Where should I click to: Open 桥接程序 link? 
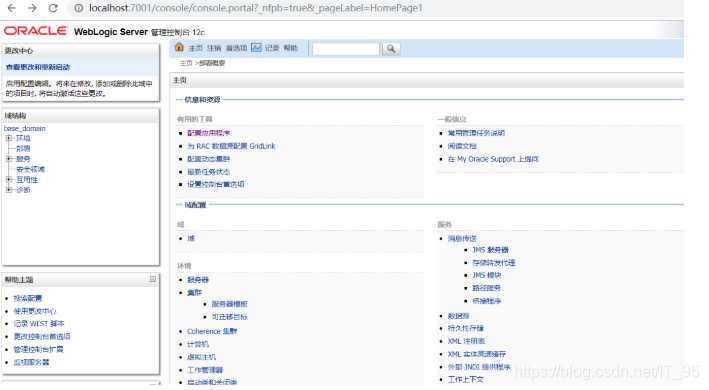(487, 301)
